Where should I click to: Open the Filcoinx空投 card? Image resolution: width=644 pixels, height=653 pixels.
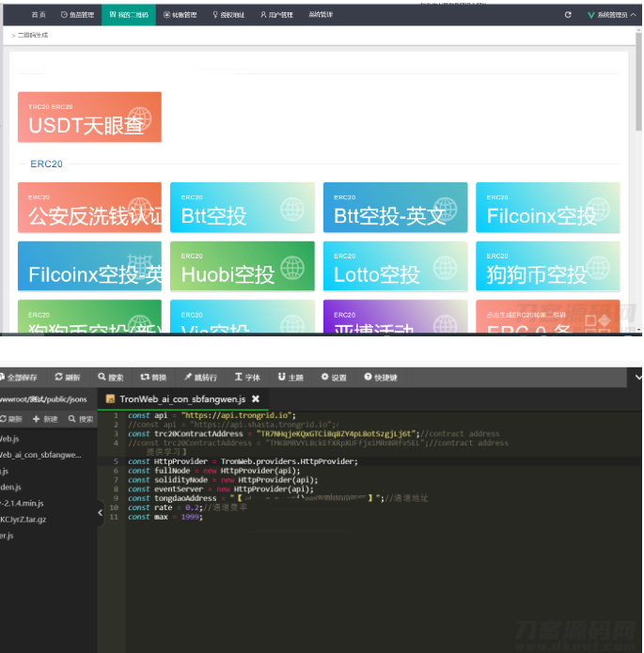coord(548,207)
